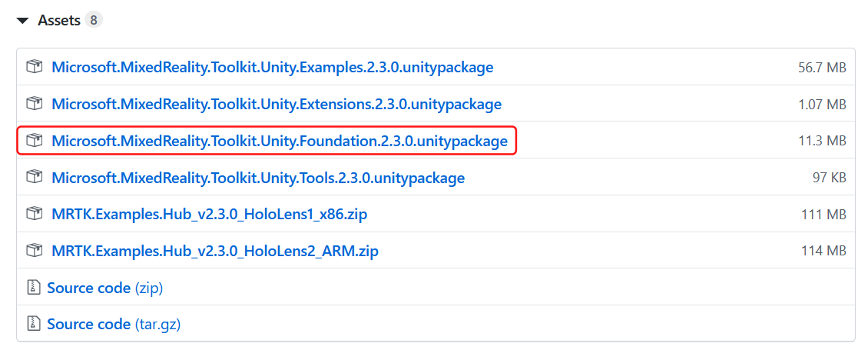Click package icon beside Tools.2.3.0 unitypackage
The width and height of the screenshot is (868, 350).
point(34,178)
